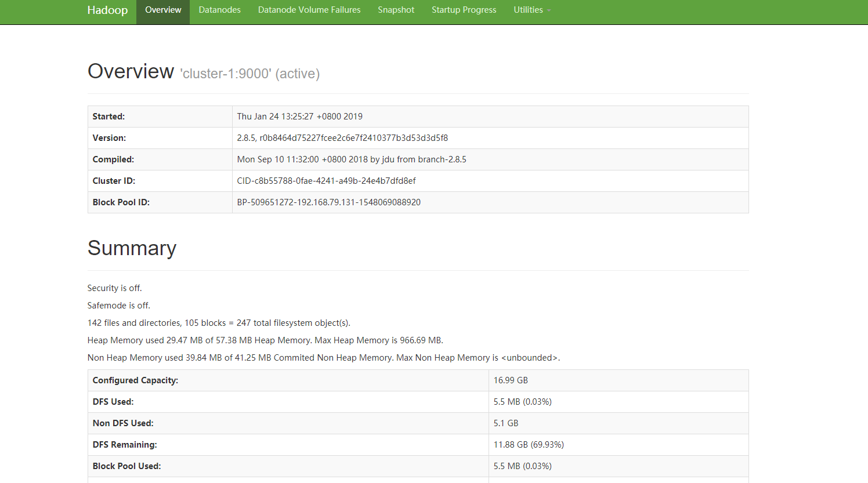The image size is (868, 483).
Task: Click the Summary section heading
Action: coord(132,248)
